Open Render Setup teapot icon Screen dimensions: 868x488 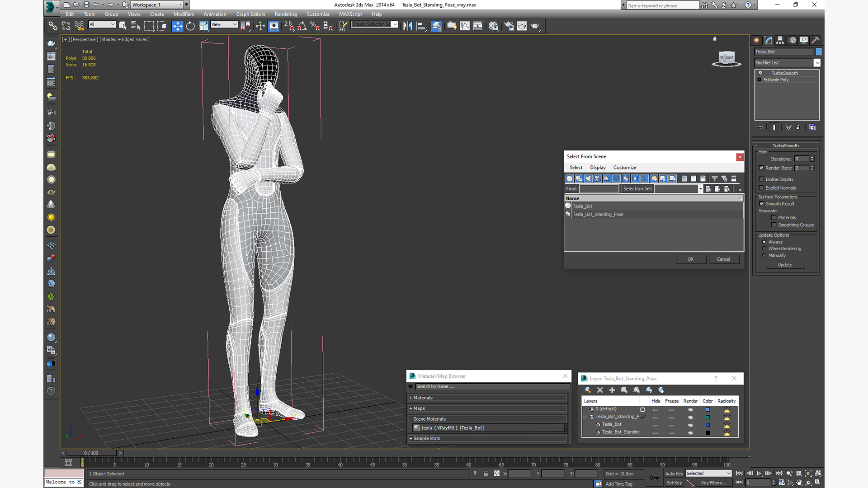tap(509, 26)
